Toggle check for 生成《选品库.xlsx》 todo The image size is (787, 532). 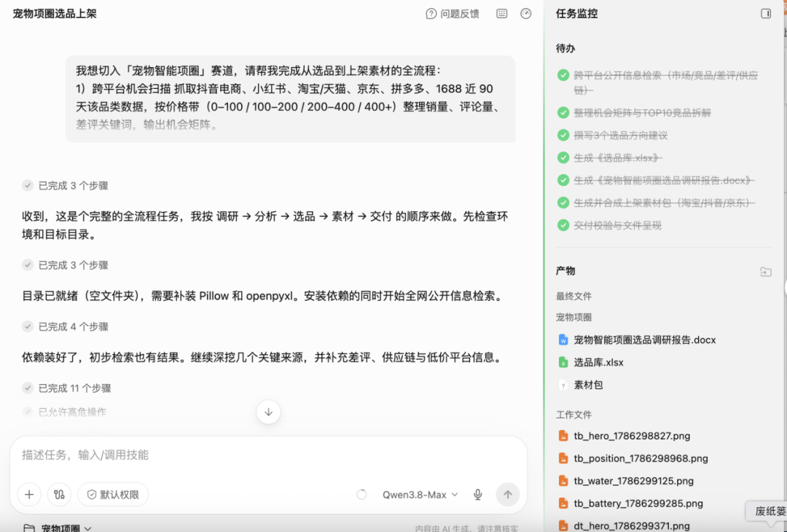tap(563, 157)
